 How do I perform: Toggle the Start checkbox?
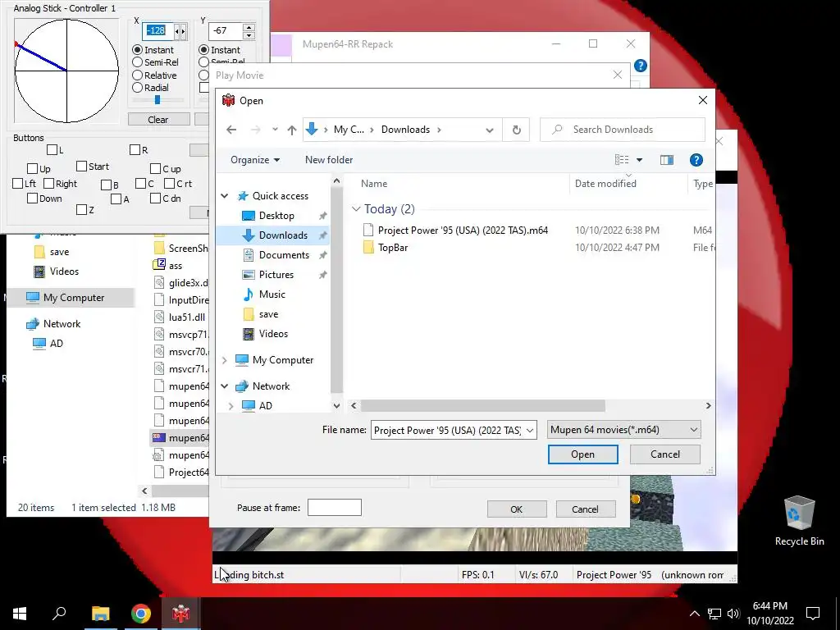81,166
